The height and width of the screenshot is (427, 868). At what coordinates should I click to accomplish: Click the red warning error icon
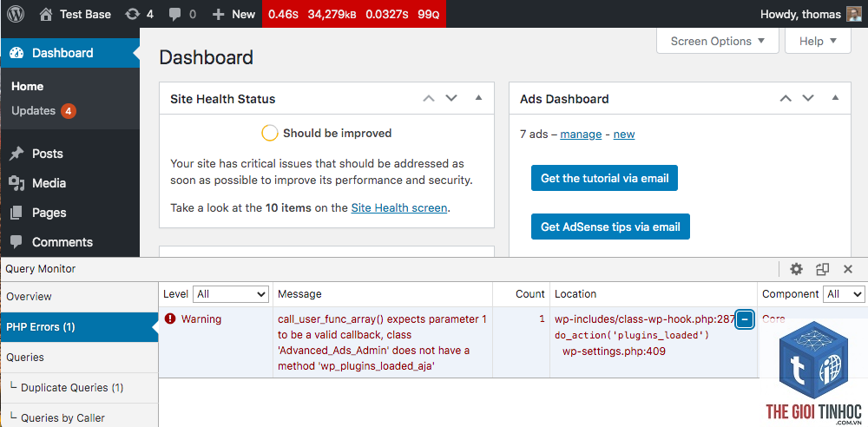click(170, 319)
